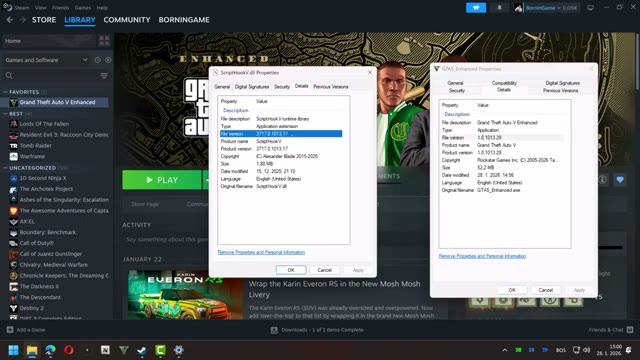Image resolution: width=640 pixels, height=360 pixels.
Task: Open the PLAY button dropdown arrow
Action: pyautogui.click(x=207, y=180)
